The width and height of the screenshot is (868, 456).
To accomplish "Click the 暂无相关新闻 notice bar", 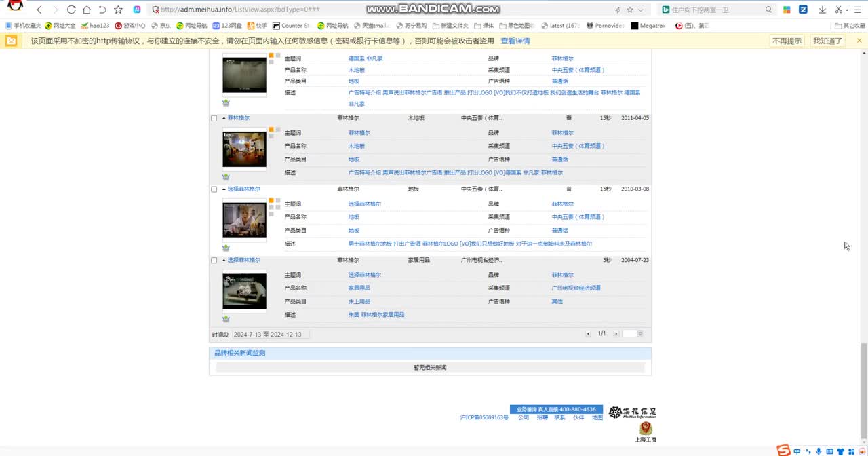I will [x=430, y=368].
